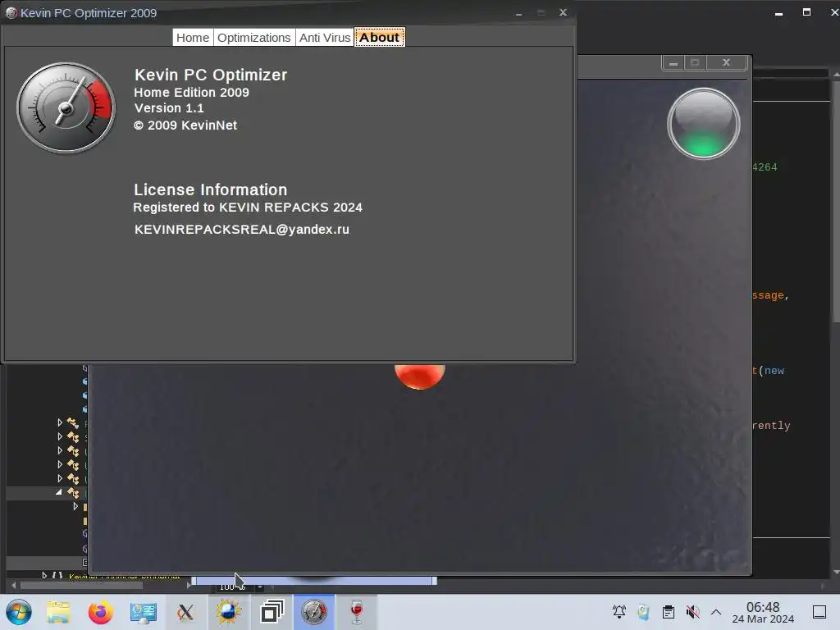Open the notifications bell in the tray
Image resolution: width=840 pixels, height=630 pixels.
pyautogui.click(x=619, y=612)
